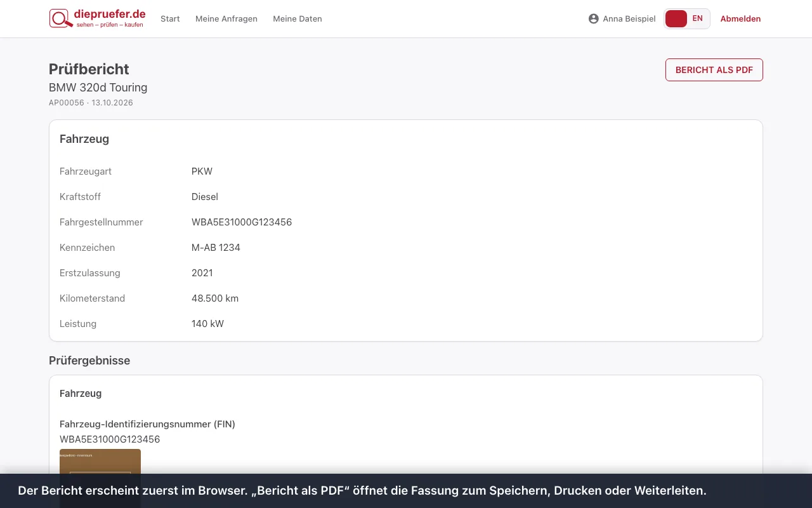Click mileage value 48.500 km
Image resolution: width=812 pixels, height=508 pixels.
tap(215, 298)
